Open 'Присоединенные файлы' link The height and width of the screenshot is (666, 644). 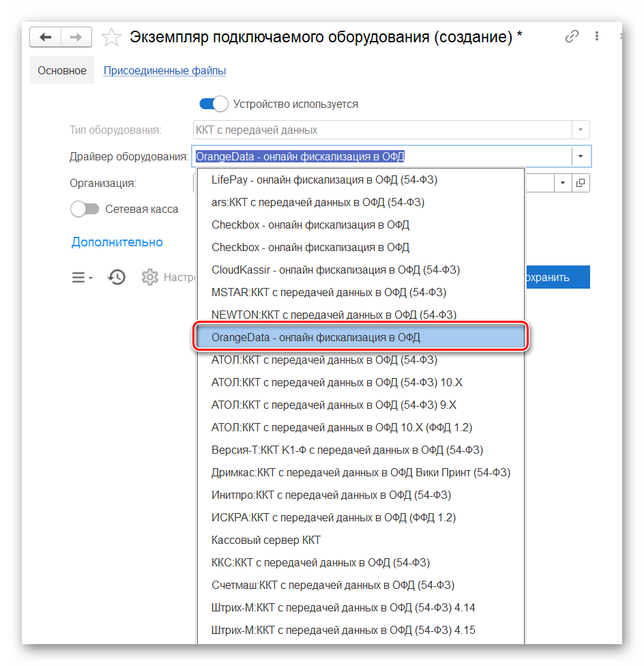[x=164, y=70]
